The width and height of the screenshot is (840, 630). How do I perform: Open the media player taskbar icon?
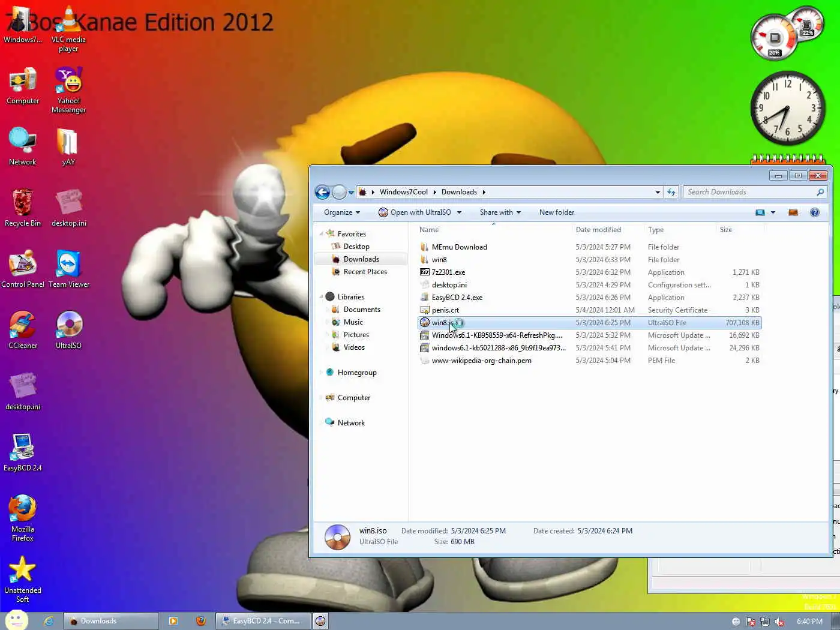pos(173,621)
